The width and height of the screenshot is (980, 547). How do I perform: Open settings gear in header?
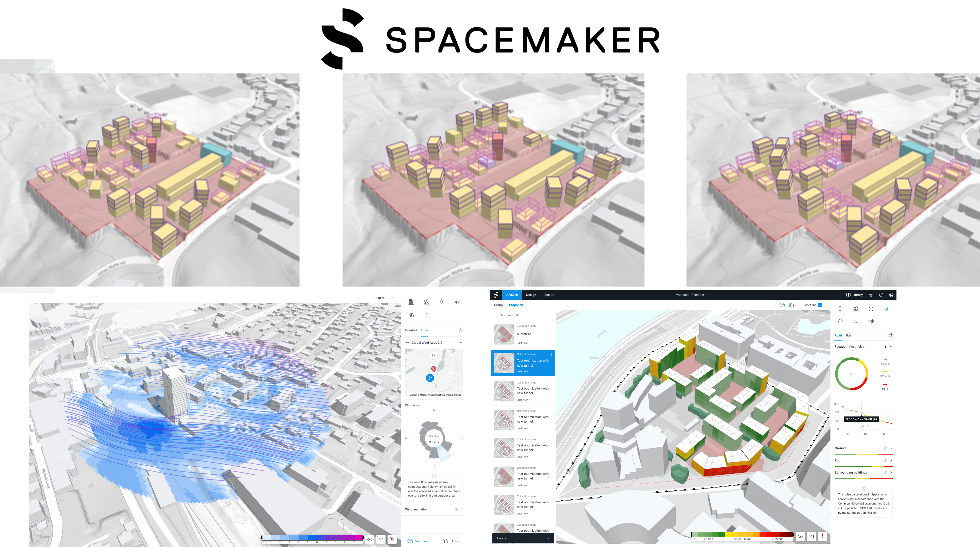click(x=871, y=295)
